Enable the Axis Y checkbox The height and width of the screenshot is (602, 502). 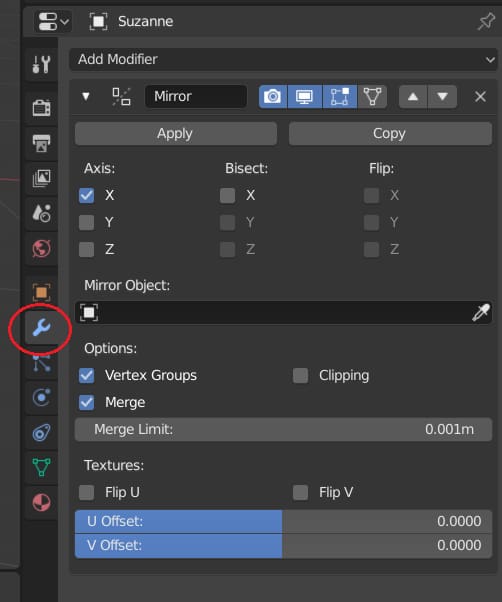[86, 222]
